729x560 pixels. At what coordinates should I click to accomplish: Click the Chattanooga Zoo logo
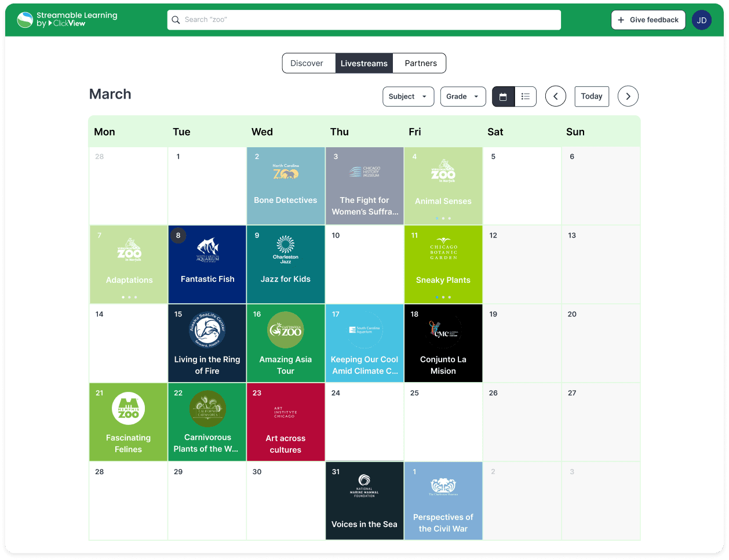[286, 330]
